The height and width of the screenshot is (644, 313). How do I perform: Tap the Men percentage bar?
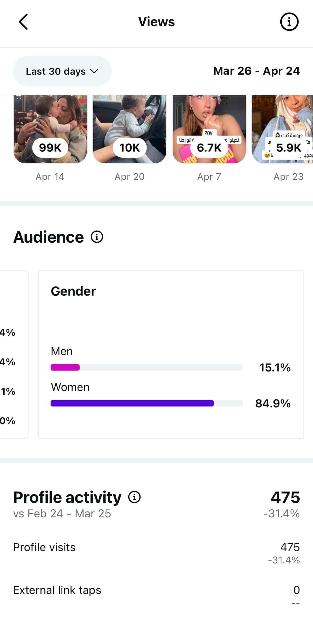coord(147,367)
